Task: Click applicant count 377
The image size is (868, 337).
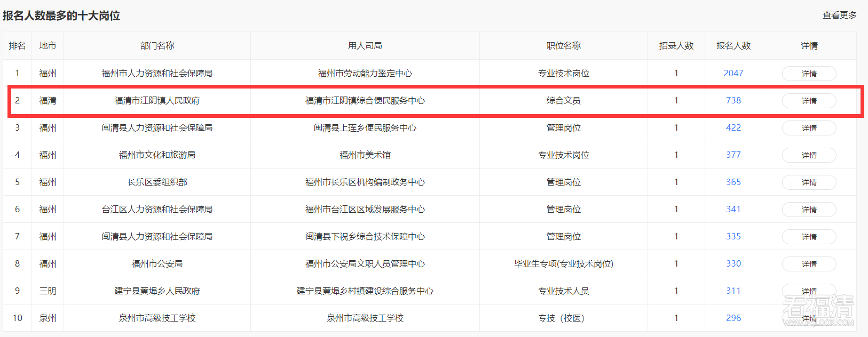Action: pyautogui.click(x=733, y=155)
